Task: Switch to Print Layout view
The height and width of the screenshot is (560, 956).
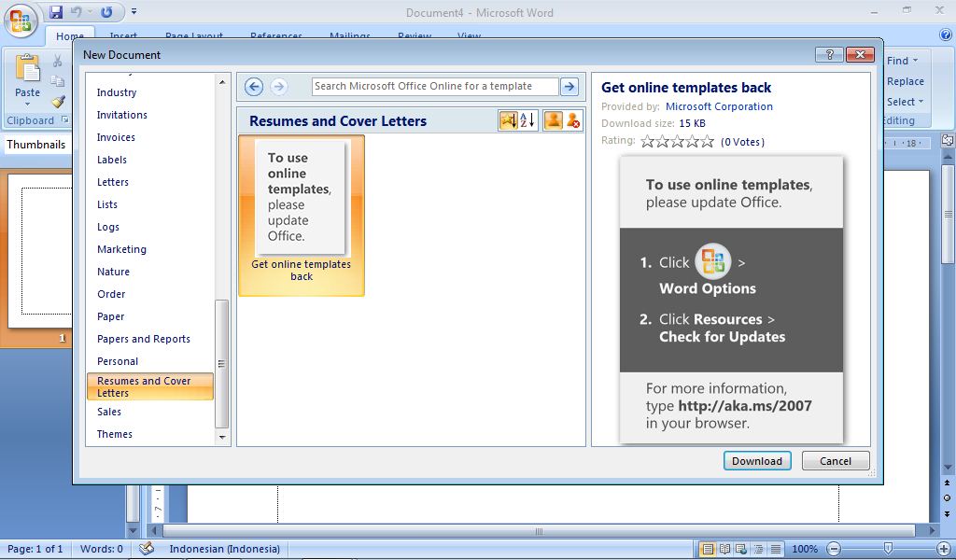Action: (x=708, y=549)
